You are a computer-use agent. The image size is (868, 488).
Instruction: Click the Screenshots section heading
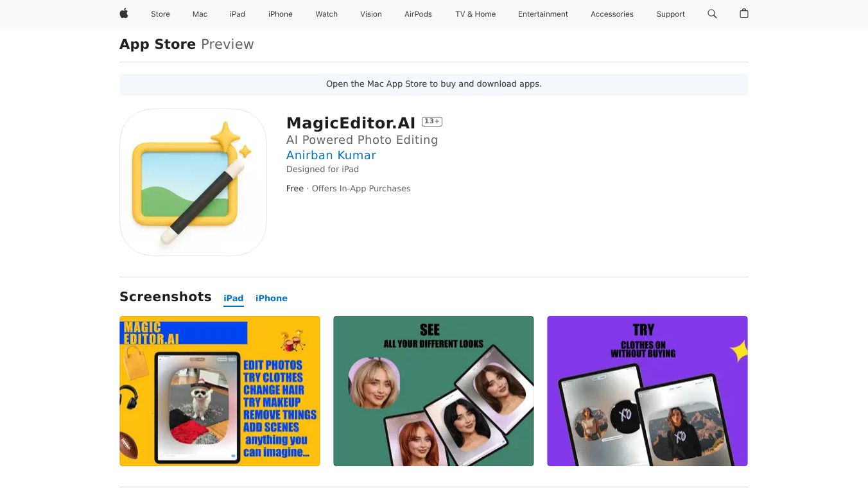point(166,297)
